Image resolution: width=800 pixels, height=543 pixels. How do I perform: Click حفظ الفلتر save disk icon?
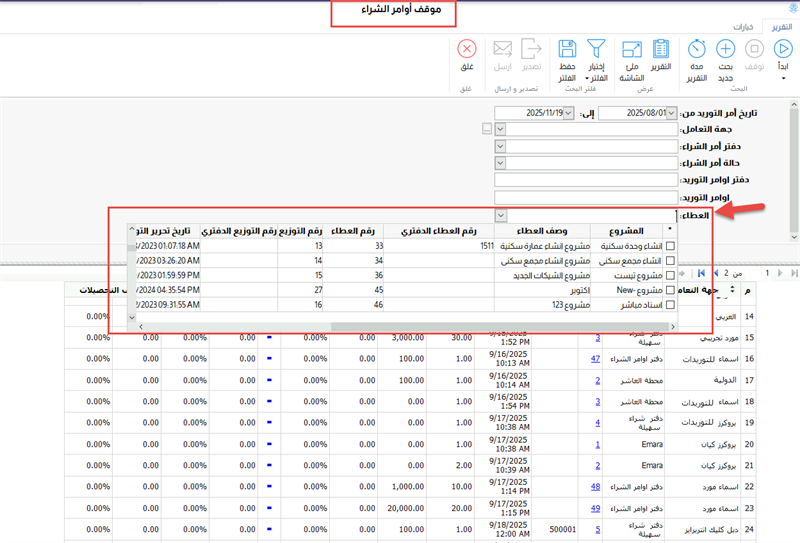(566, 49)
